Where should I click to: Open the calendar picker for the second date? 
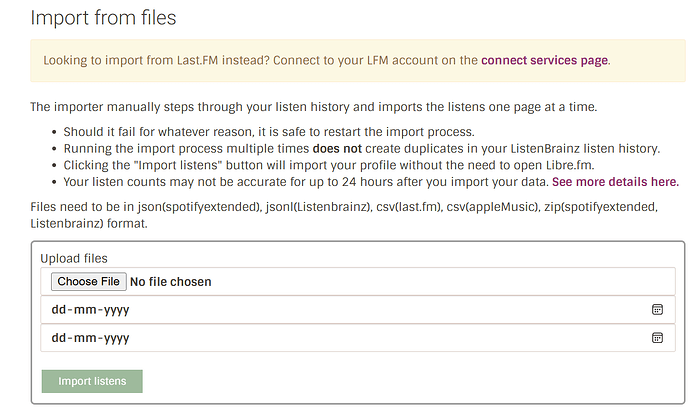tap(657, 338)
